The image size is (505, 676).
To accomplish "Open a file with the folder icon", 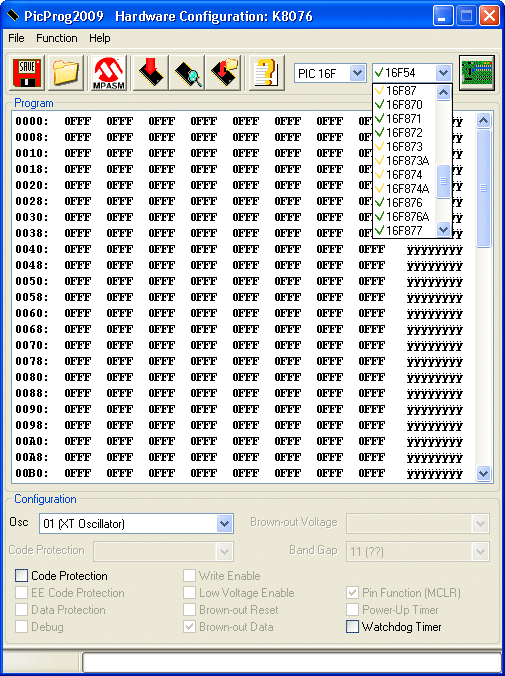I will point(66,73).
